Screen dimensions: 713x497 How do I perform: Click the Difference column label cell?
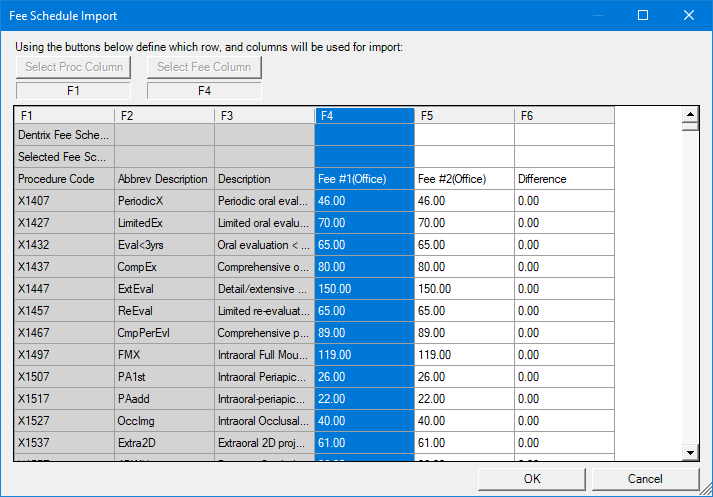(x=564, y=179)
